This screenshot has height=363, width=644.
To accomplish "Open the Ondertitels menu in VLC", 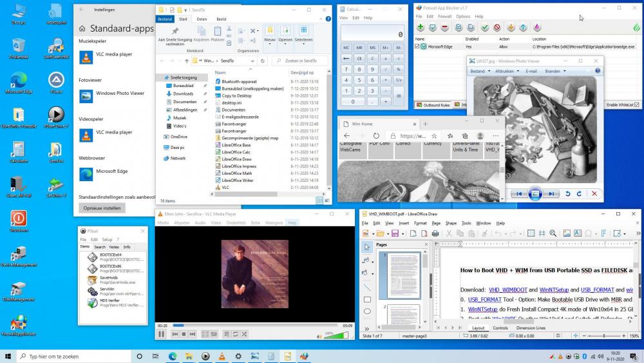I will point(236,222).
